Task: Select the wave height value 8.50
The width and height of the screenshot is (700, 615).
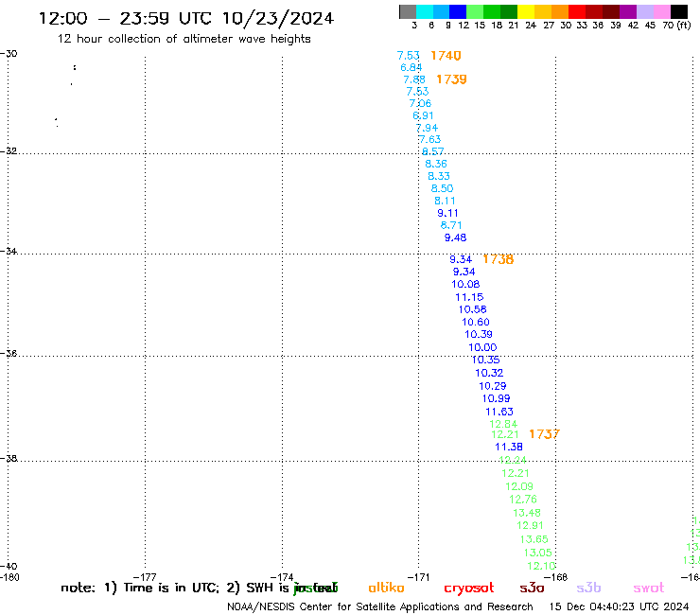Action: coord(442,188)
